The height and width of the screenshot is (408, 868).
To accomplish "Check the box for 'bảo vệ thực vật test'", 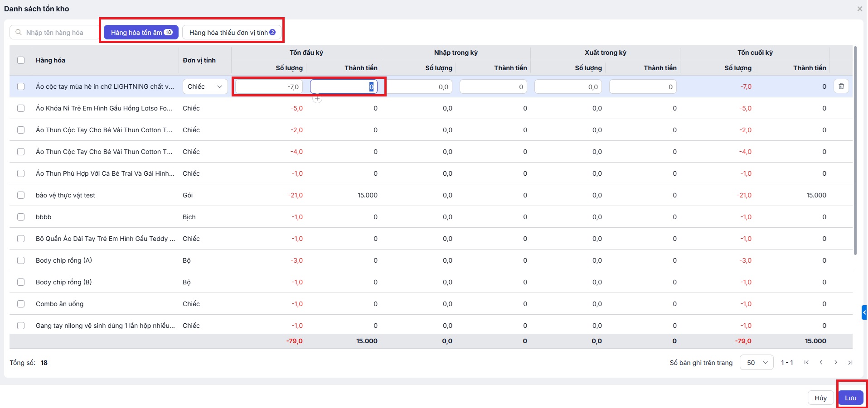I will click(21, 195).
